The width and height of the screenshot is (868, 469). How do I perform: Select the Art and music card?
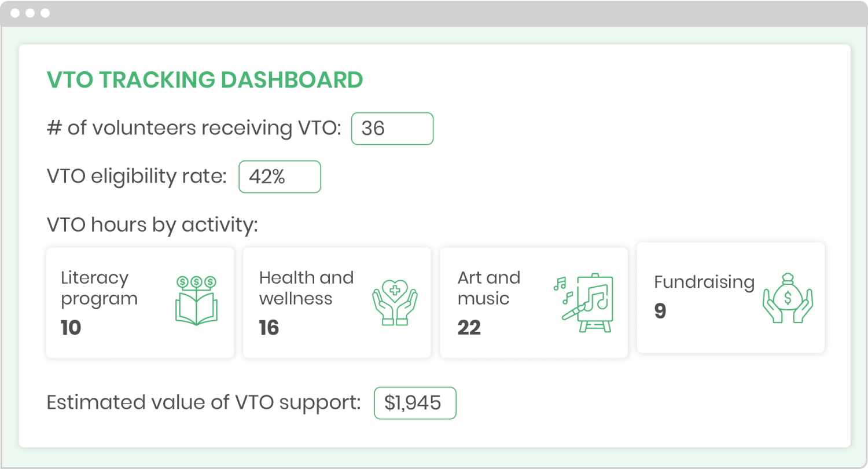point(534,303)
